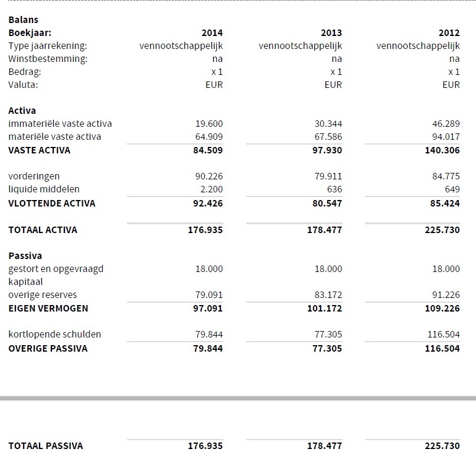Click the Activa section heading
476x462 pixels.
click(22, 111)
